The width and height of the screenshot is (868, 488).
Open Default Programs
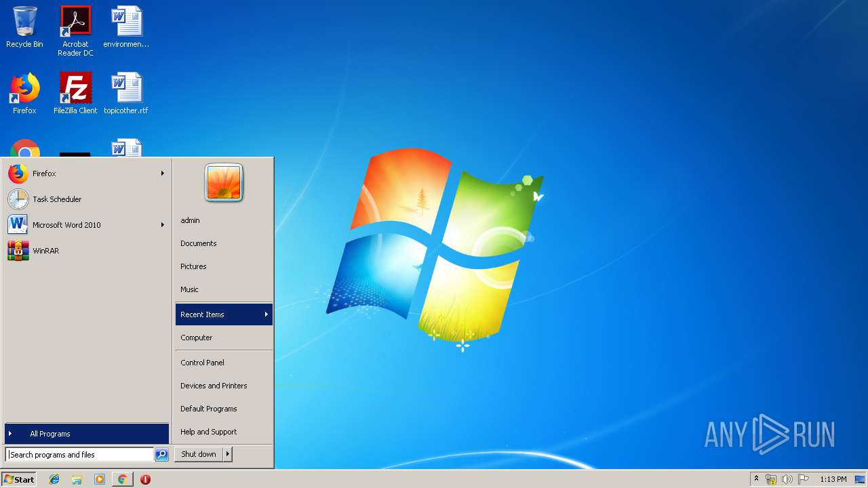[x=224, y=409]
